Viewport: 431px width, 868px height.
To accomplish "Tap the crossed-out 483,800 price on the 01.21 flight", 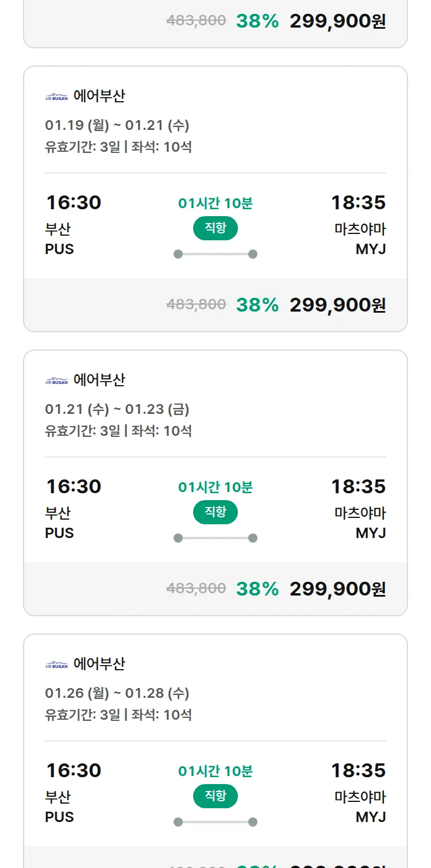I will tap(196, 589).
